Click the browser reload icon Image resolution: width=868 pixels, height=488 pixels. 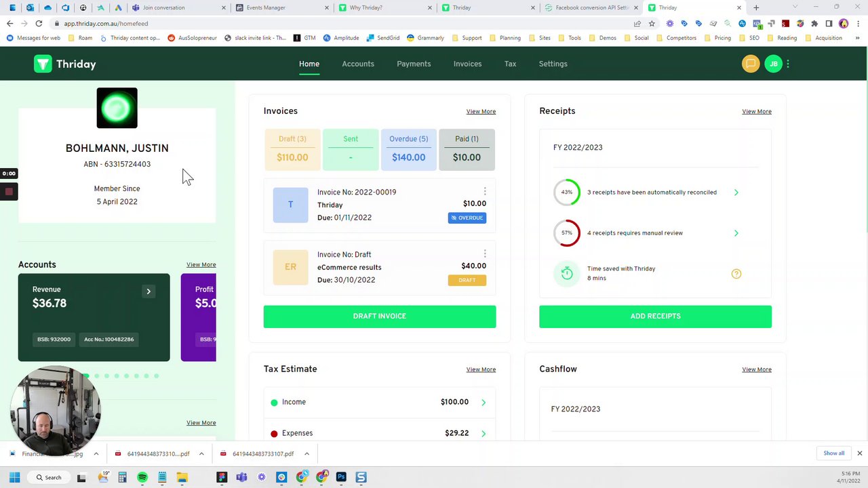pyautogui.click(x=39, y=23)
